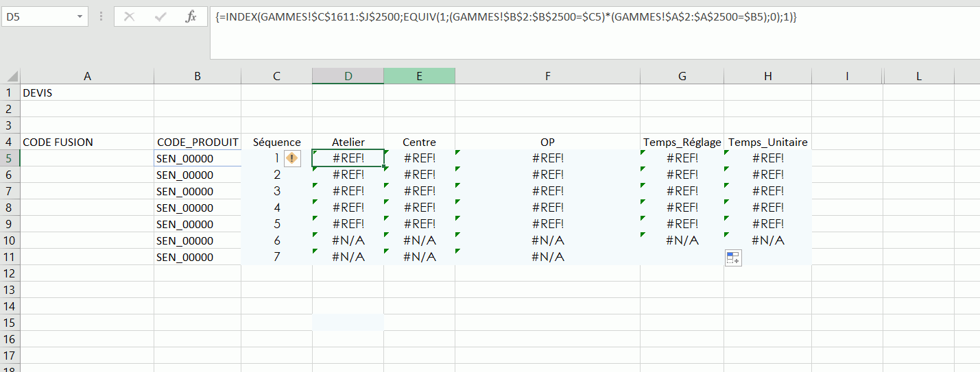Click the Name Box showing D5
This screenshot has height=372, width=980.
coord(38,17)
